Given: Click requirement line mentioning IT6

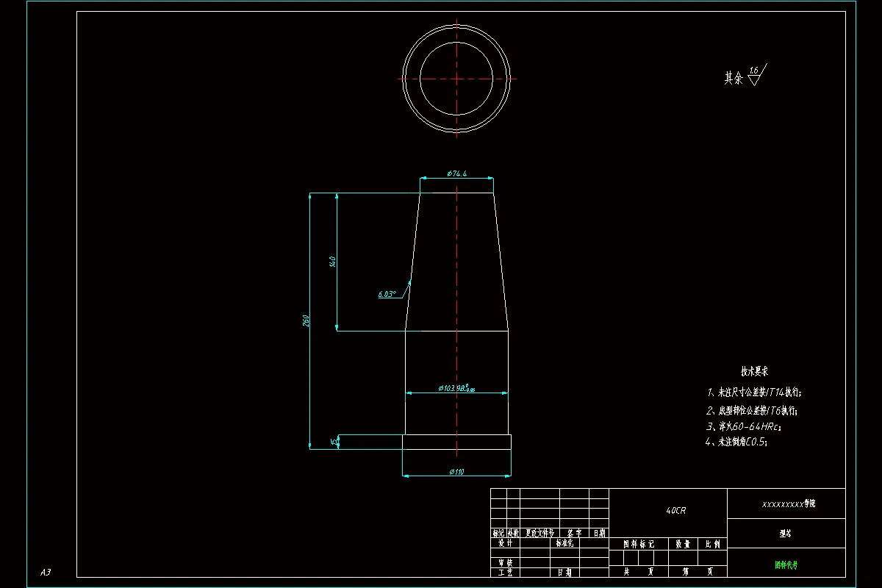Looking at the screenshot, I should click(x=751, y=410).
